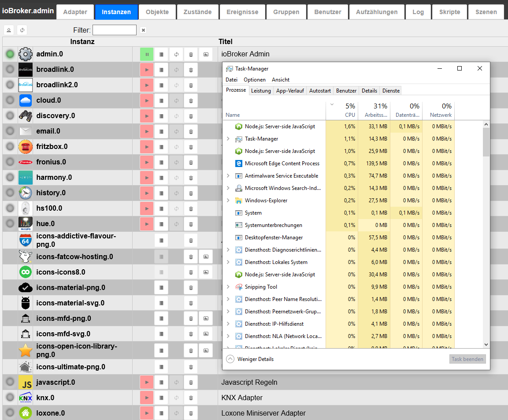Open configuration for loxone.0

(x=161, y=413)
